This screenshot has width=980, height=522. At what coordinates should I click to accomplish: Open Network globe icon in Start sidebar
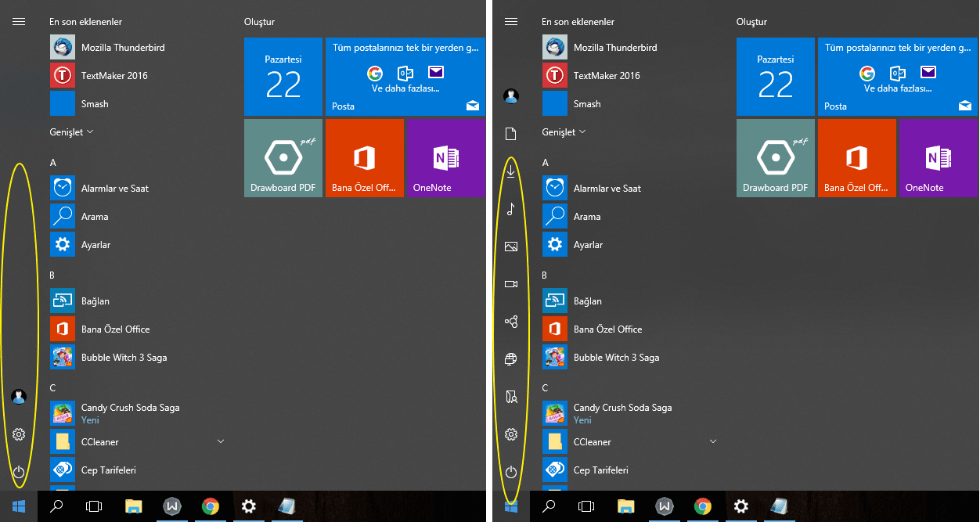511,358
